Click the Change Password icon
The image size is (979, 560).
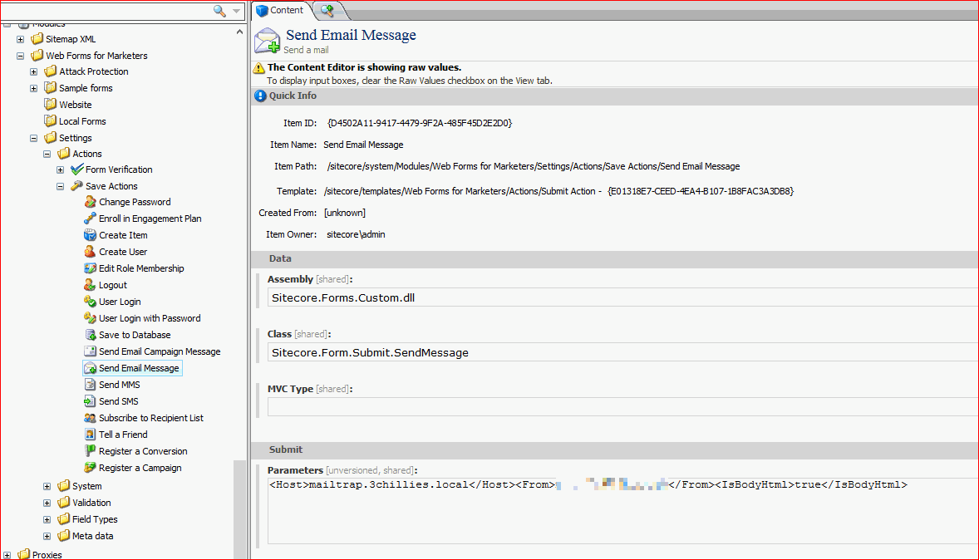tap(90, 202)
